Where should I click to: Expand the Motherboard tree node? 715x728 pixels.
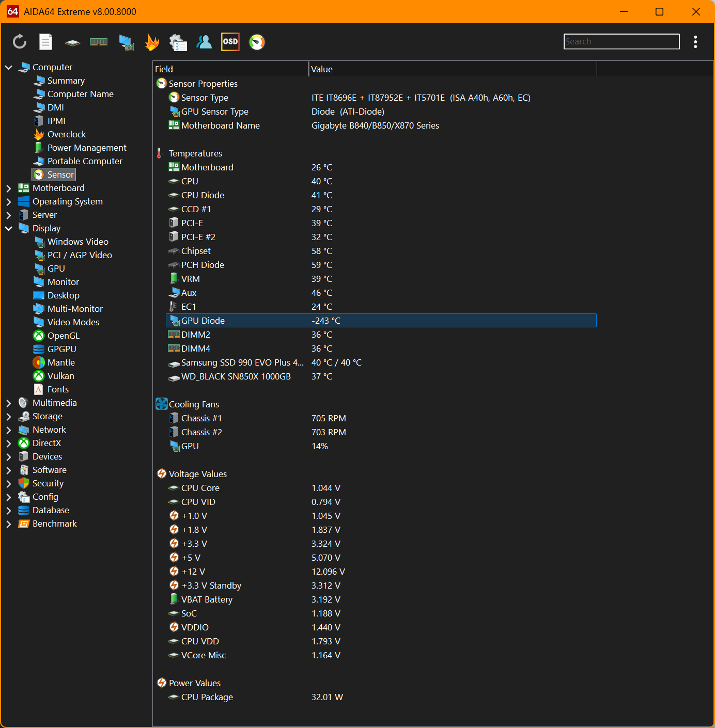point(9,188)
